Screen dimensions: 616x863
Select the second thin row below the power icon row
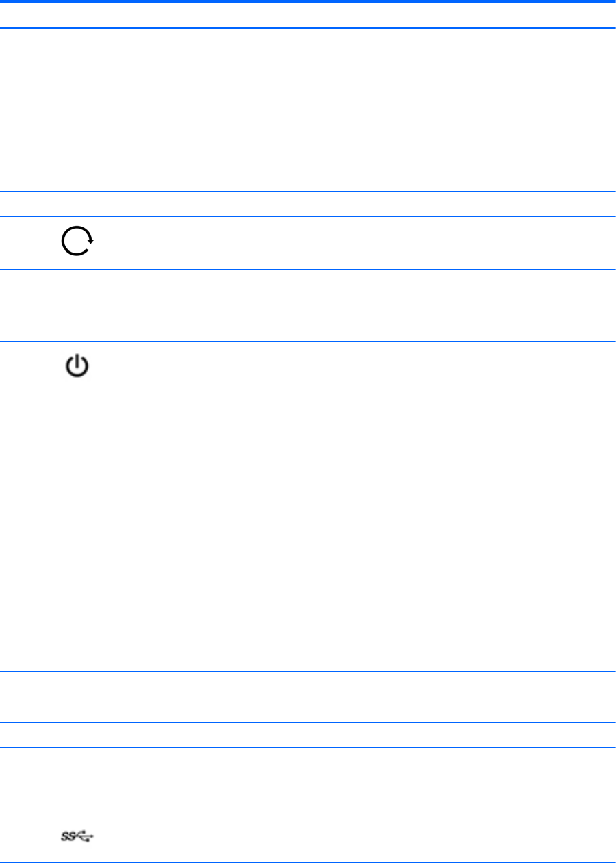click(308, 710)
